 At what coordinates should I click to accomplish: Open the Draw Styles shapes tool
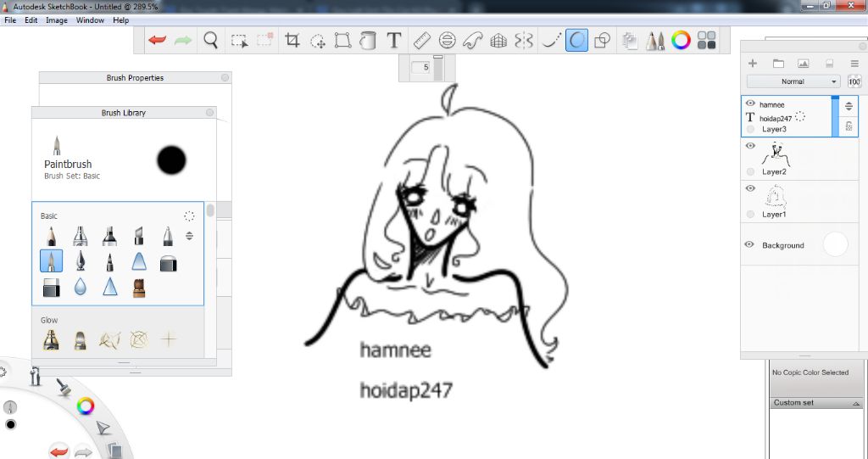pos(603,40)
